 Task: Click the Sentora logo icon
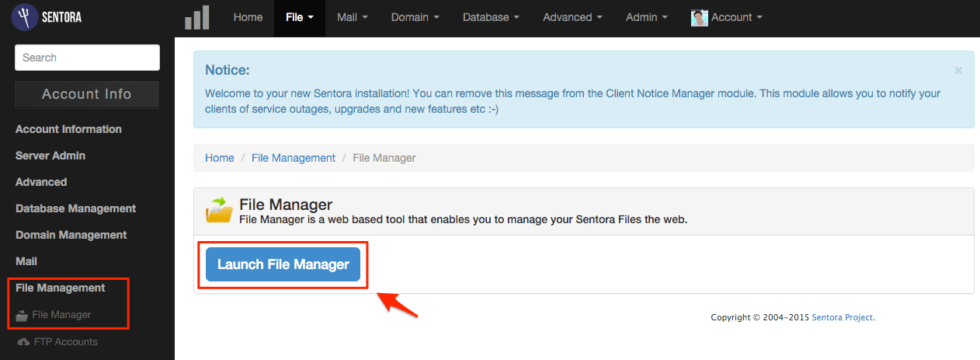25,17
